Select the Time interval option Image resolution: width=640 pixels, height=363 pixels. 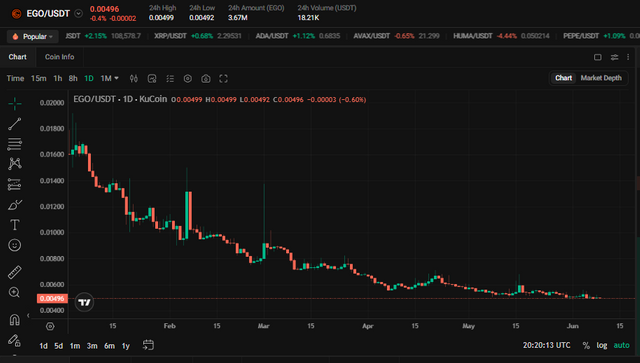click(x=15, y=78)
